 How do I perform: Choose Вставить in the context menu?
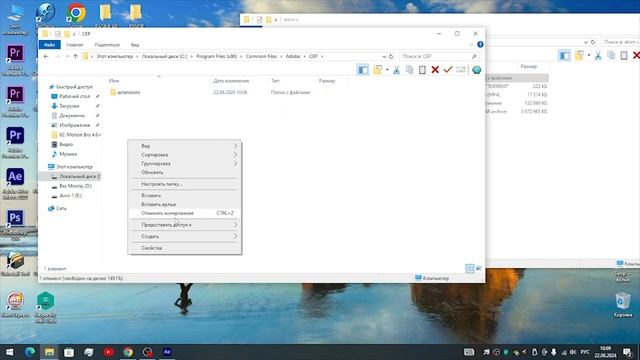(184, 196)
